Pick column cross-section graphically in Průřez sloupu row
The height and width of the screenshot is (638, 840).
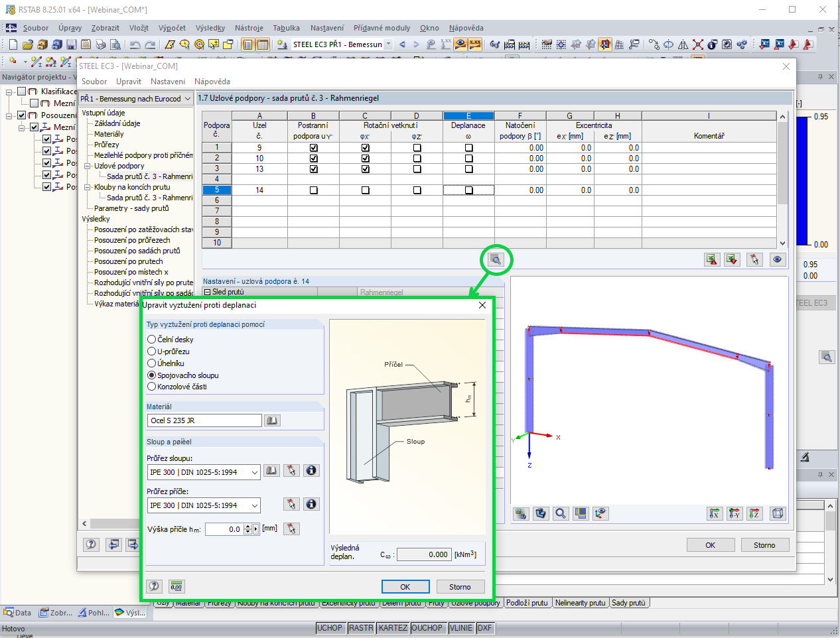coord(291,470)
